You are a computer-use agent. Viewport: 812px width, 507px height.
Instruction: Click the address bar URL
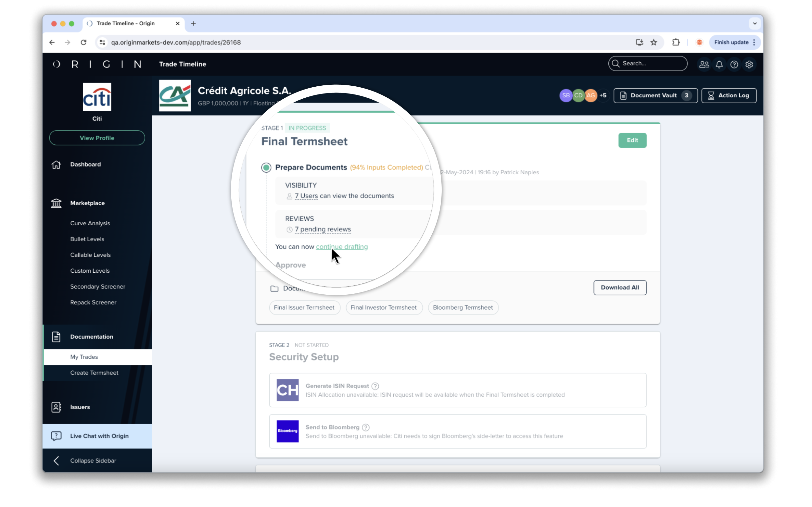click(176, 42)
